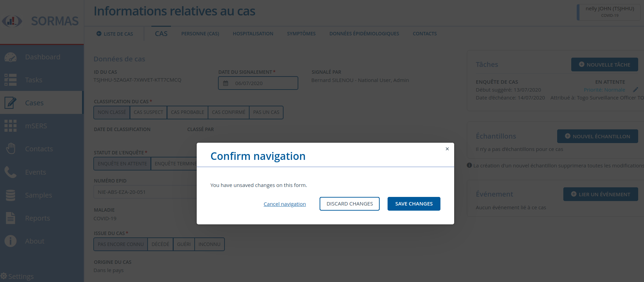The width and height of the screenshot is (644, 282).
Task: Open the Contacts tab
Action: click(425, 34)
